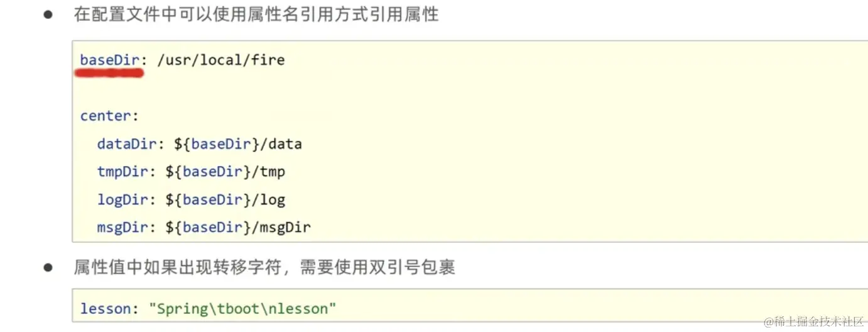The height and width of the screenshot is (332, 868).
Task: Click the /usr/local/fire path value
Action: point(220,60)
